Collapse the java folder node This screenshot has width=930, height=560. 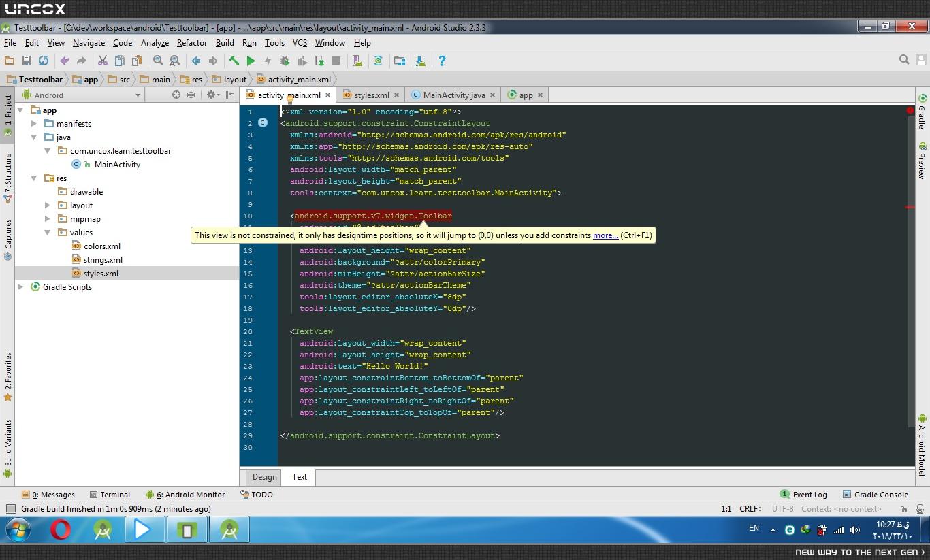coord(34,137)
